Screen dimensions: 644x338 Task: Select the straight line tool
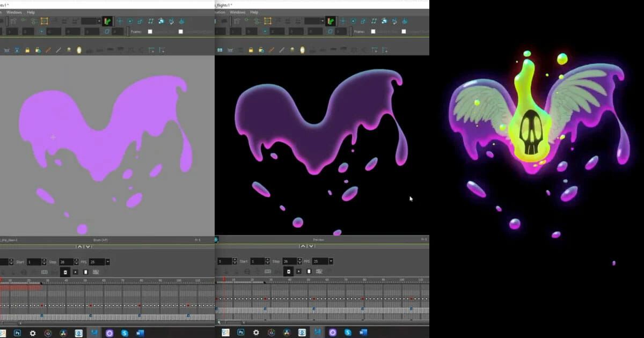pyautogui.click(x=58, y=49)
